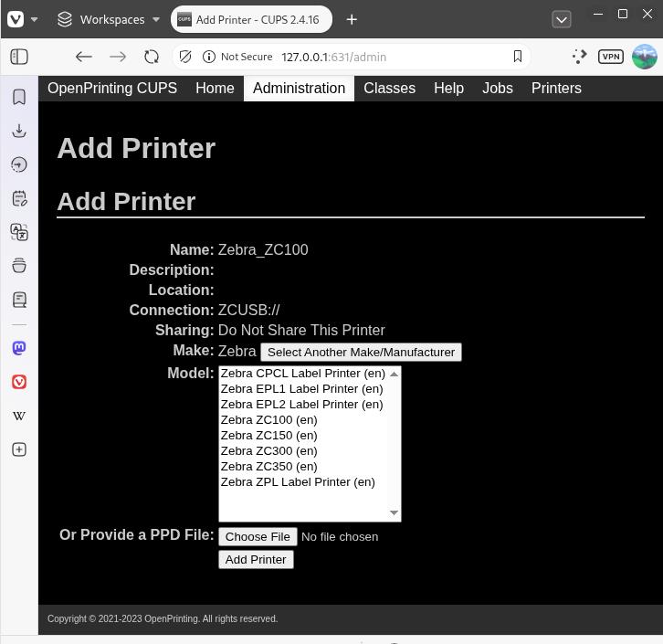Select Zebra ZPL Label Printer (en)

click(303, 482)
